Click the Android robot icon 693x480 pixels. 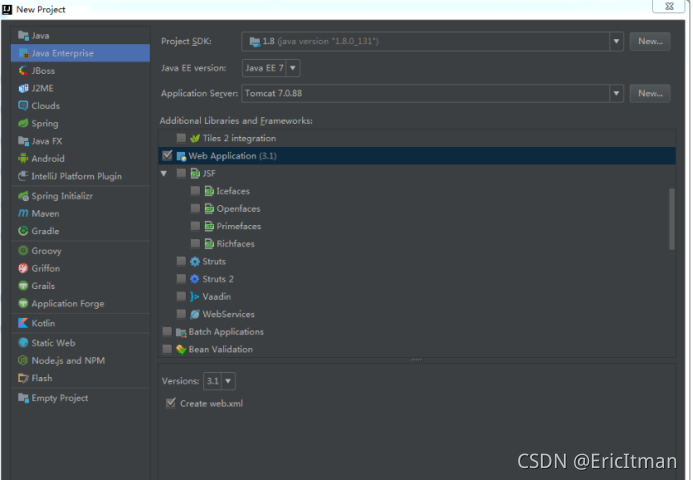click(23, 158)
